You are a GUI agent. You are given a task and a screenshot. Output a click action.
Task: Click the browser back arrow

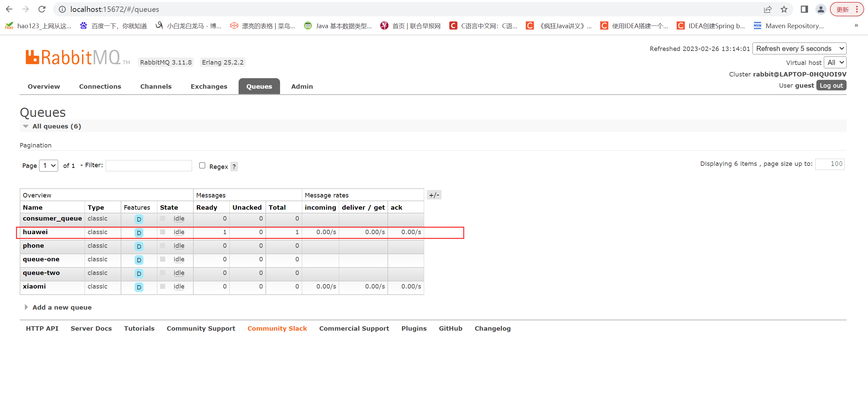tap(9, 9)
